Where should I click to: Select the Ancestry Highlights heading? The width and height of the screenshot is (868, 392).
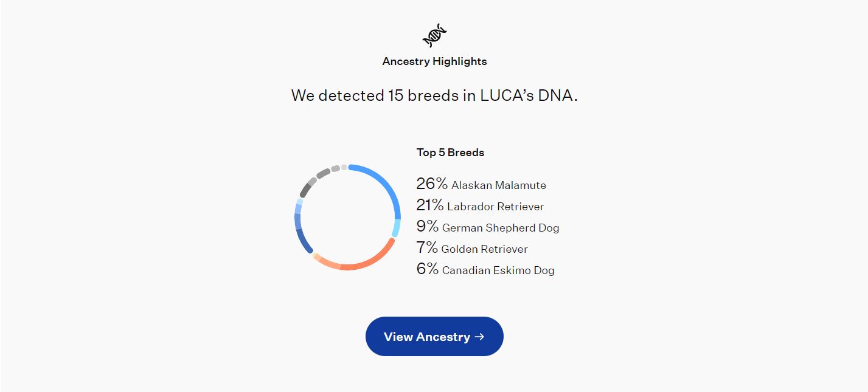click(434, 61)
